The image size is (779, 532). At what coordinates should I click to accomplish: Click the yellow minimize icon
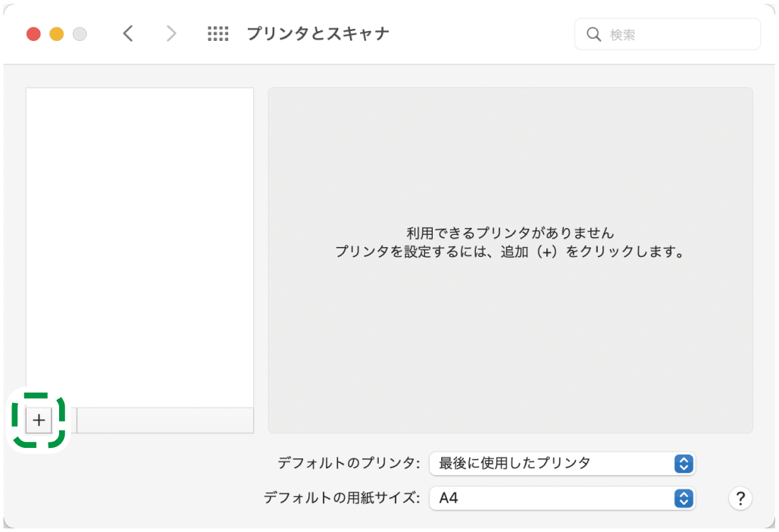point(55,34)
